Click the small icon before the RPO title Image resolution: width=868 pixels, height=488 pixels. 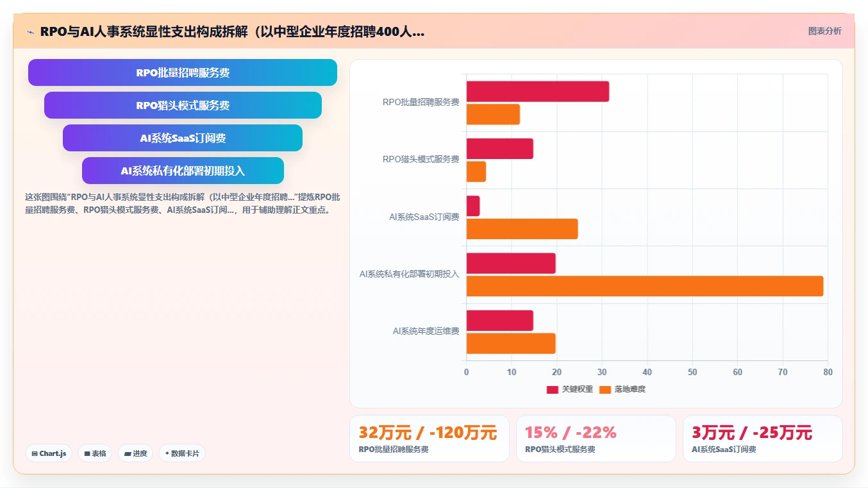click(30, 31)
